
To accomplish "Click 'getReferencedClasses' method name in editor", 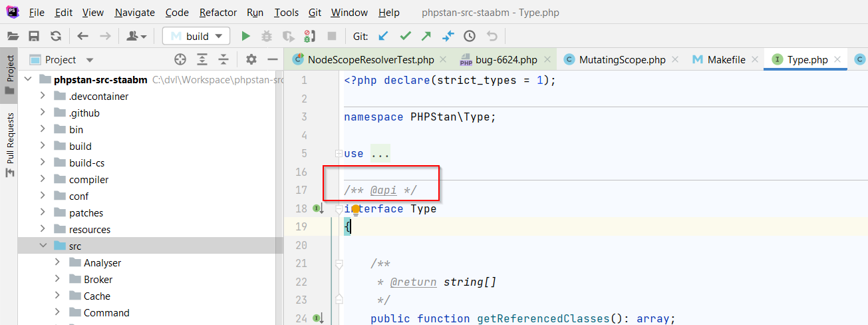I will pyautogui.click(x=543, y=318).
